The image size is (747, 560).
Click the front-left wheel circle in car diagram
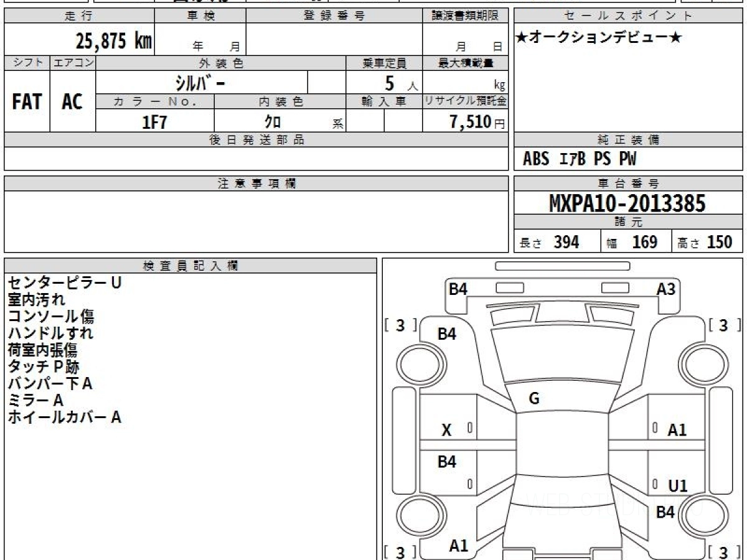[418, 362]
